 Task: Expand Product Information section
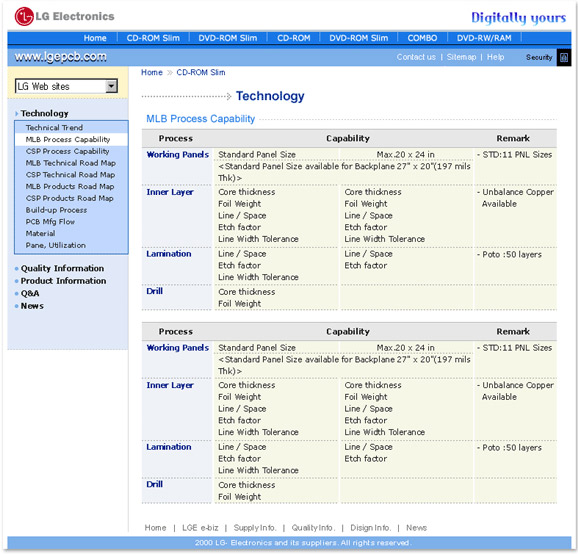click(x=63, y=281)
